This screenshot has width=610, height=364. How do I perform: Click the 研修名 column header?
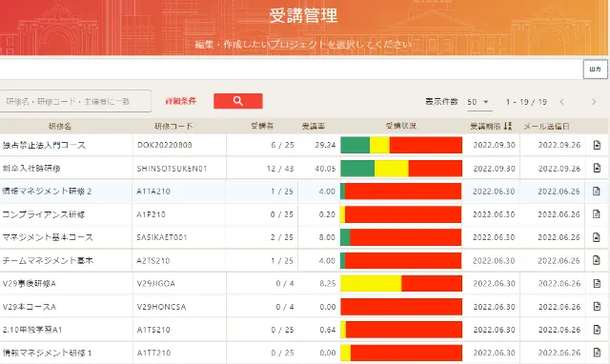[60, 127]
